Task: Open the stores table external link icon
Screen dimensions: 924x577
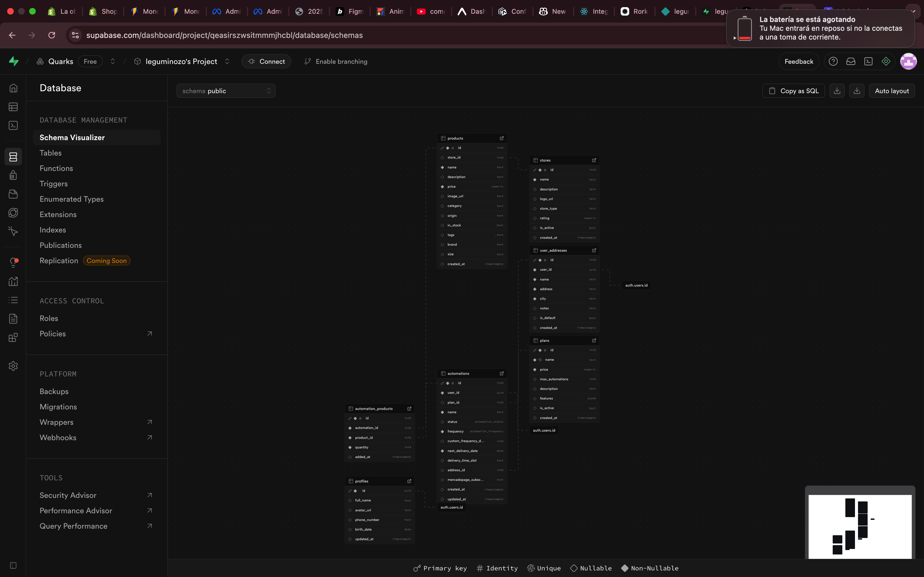Action: (x=594, y=160)
